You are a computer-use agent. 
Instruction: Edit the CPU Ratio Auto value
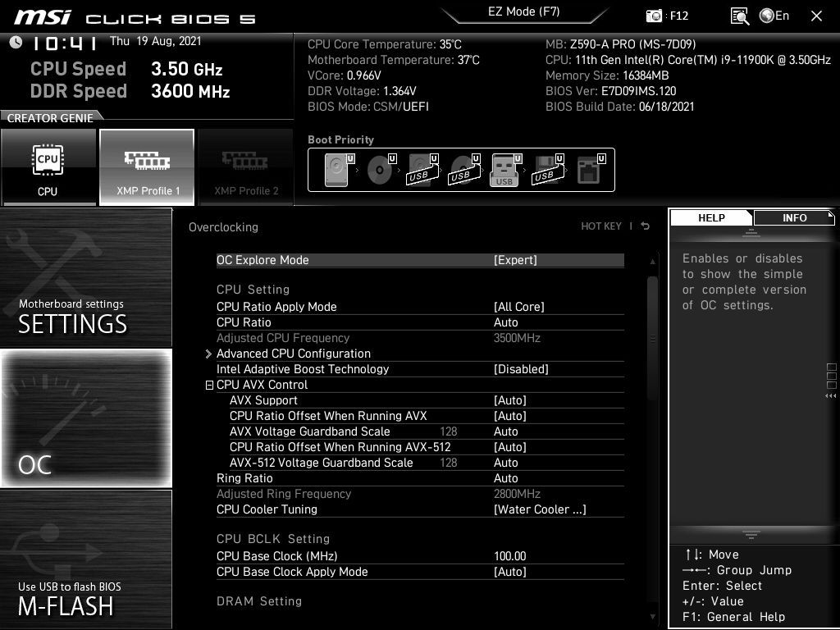point(420,322)
